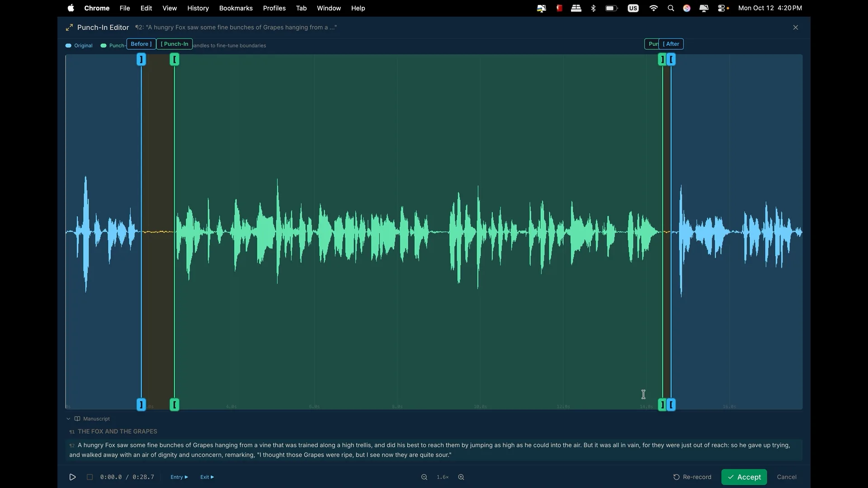Open the Bluetooth menu bar icon
This screenshot has width=868, height=488.
tap(594, 8)
